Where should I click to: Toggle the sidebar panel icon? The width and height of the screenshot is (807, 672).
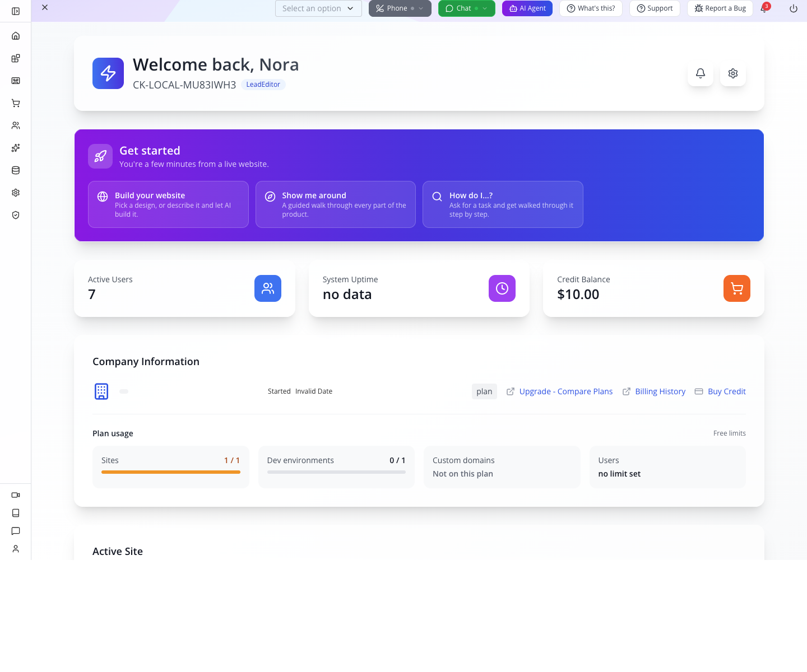16,11
